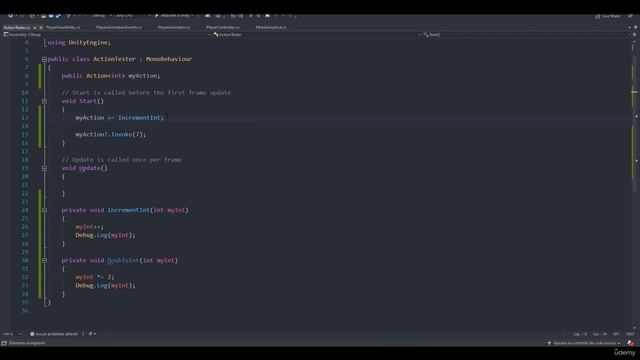
Task: Click the split editor icon above scrollbar
Action: pos(634,35)
